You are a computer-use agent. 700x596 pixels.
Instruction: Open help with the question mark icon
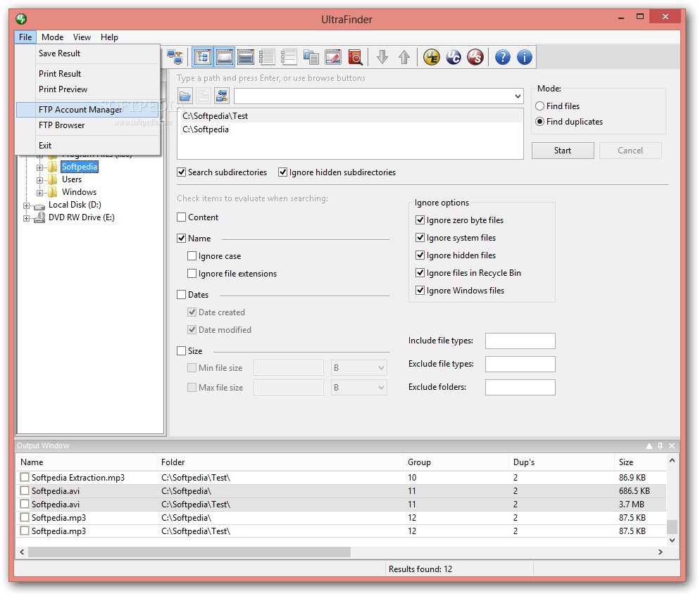503,57
